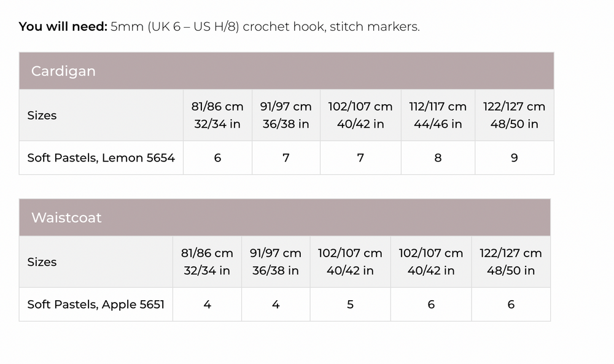This screenshot has height=364, width=614.
Task: Click the Soft Pastels, Apple 5651 row label
Action: coord(96,304)
